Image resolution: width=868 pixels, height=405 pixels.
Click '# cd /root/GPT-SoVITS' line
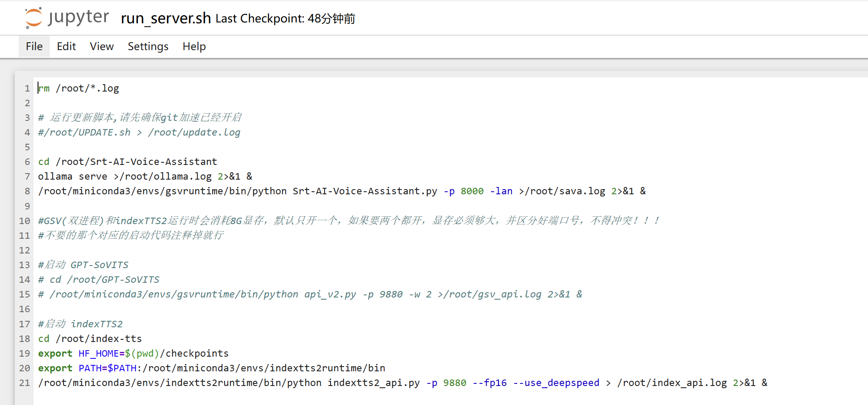(99, 280)
